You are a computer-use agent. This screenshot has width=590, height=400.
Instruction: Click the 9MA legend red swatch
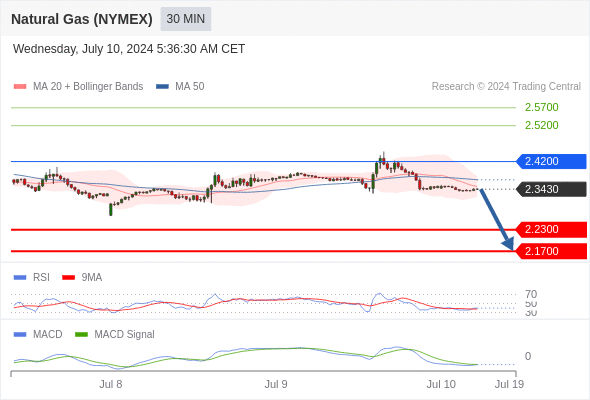point(68,278)
